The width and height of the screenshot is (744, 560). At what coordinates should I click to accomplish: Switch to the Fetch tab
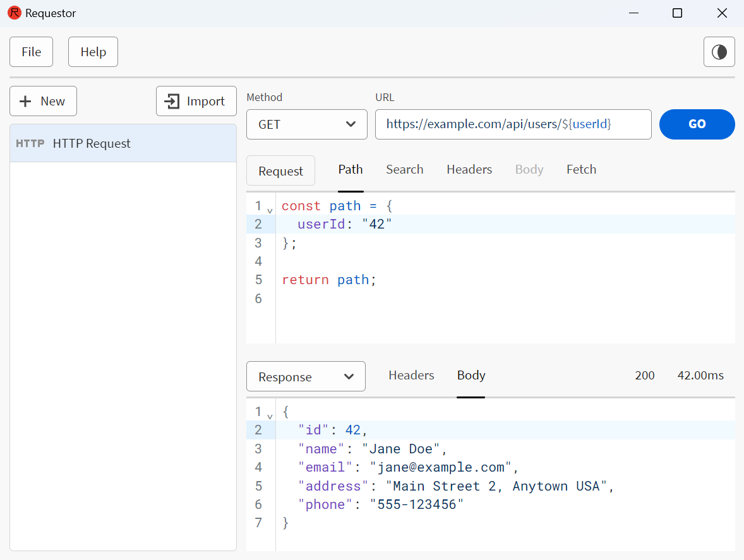580,169
